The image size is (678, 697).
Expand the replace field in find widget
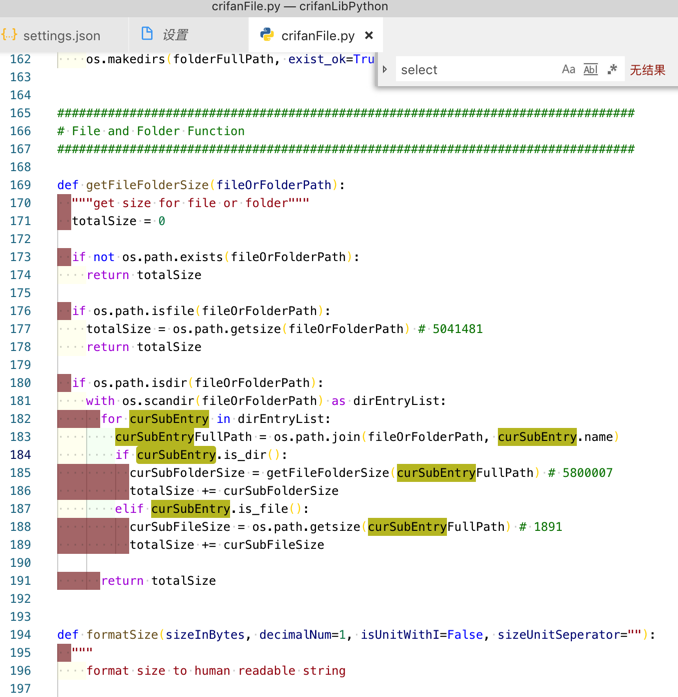coord(385,69)
